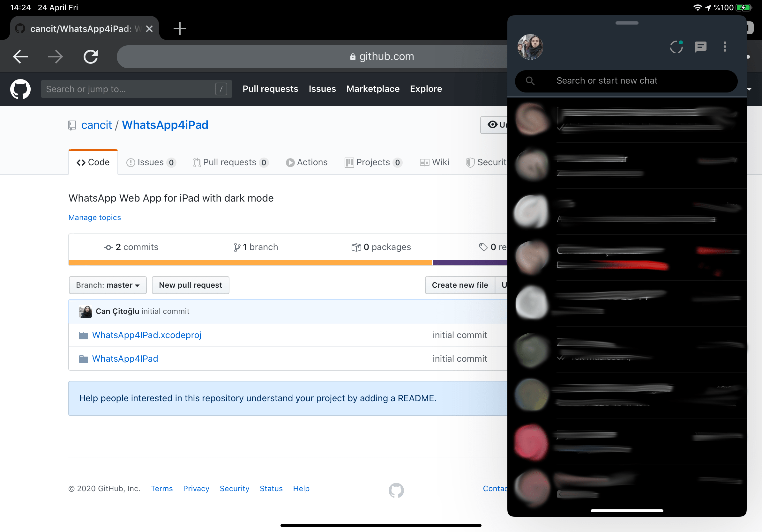
Task: Click the browser back arrow
Action: (20, 56)
